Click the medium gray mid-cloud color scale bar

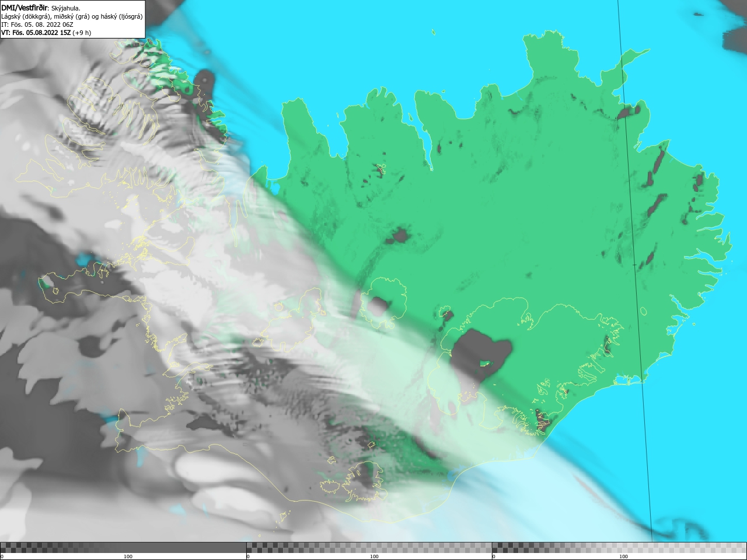click(369, 547)
